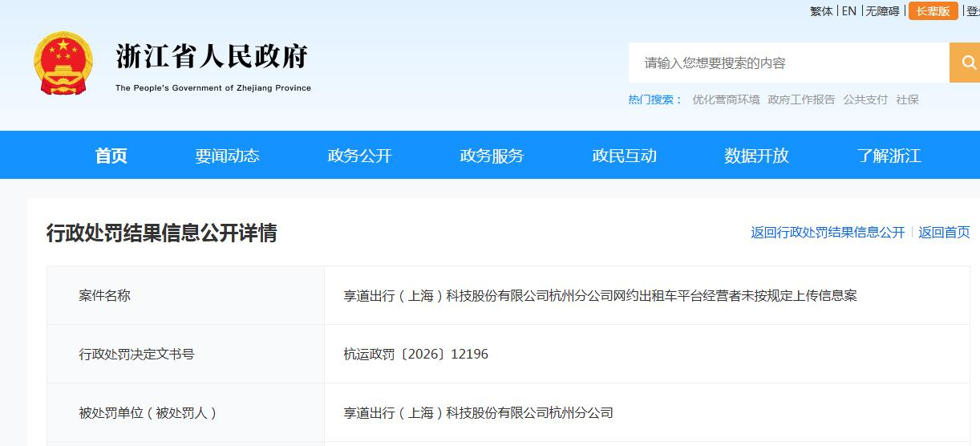Click the 热门搜索 label
Screen dimensions: 980x446
click(x=654, y=99)
